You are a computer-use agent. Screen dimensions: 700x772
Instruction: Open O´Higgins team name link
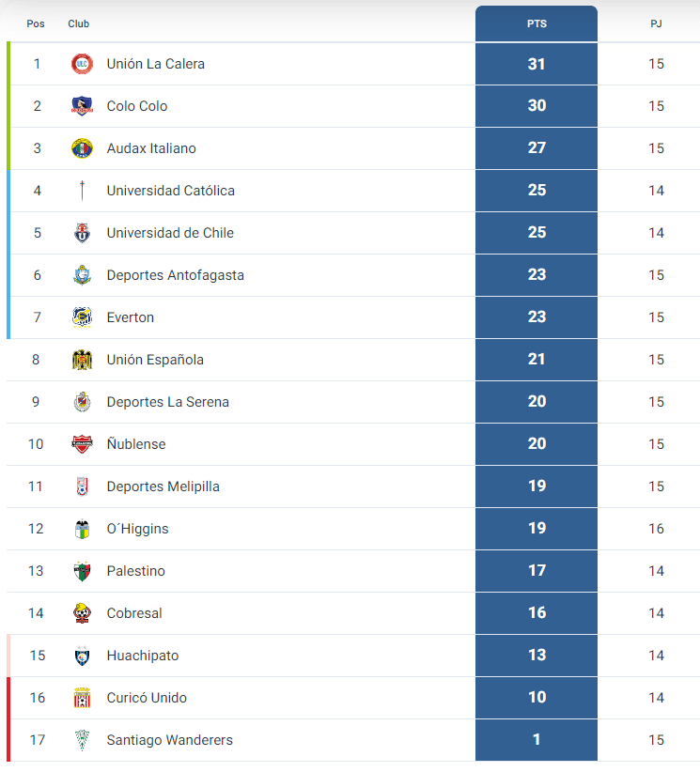137,529
